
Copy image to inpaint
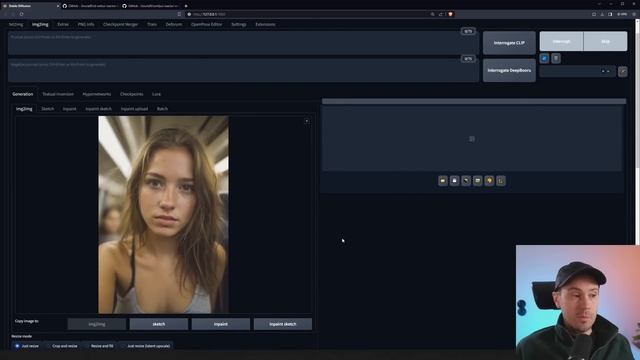[x=221, y=324]
